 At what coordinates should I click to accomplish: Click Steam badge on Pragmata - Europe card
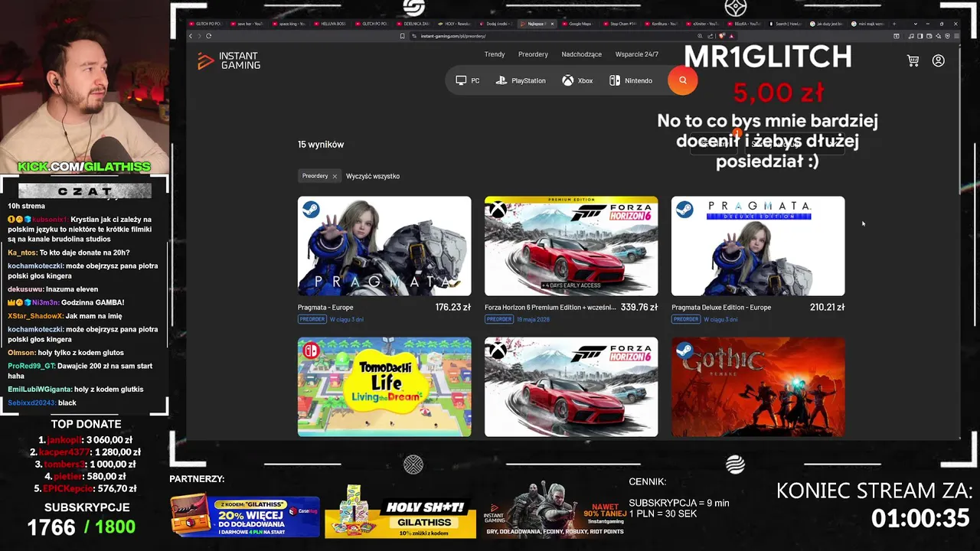[x=310, y=209]
